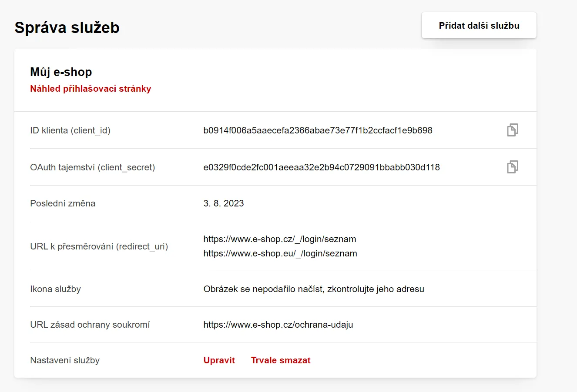The height and width of the screenshot is (392, 577).
Task: Select the client_id hash value text
Action: [318, 130]
